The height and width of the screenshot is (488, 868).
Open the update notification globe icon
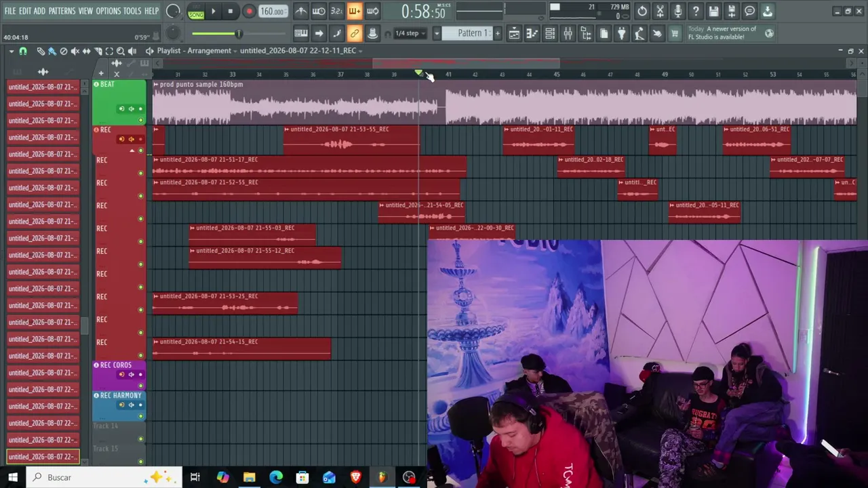pyautogui.click(x=769, y=33)
